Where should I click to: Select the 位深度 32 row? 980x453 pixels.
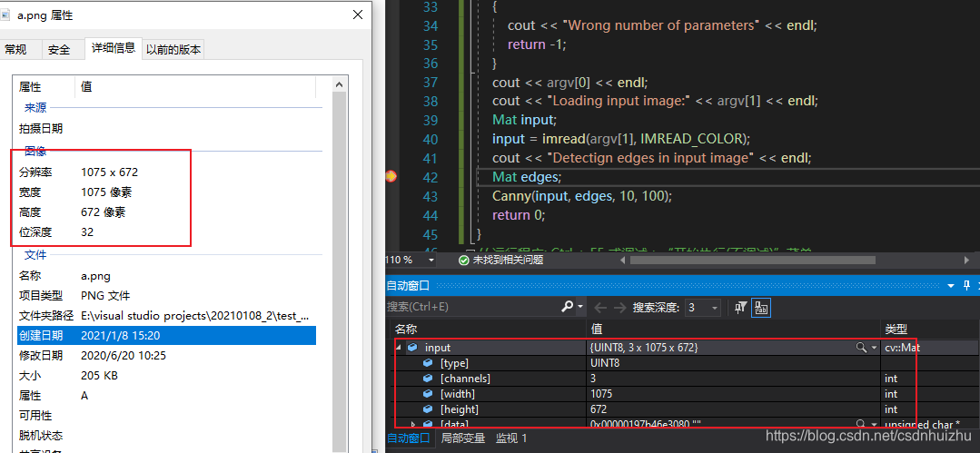point(166,232)
